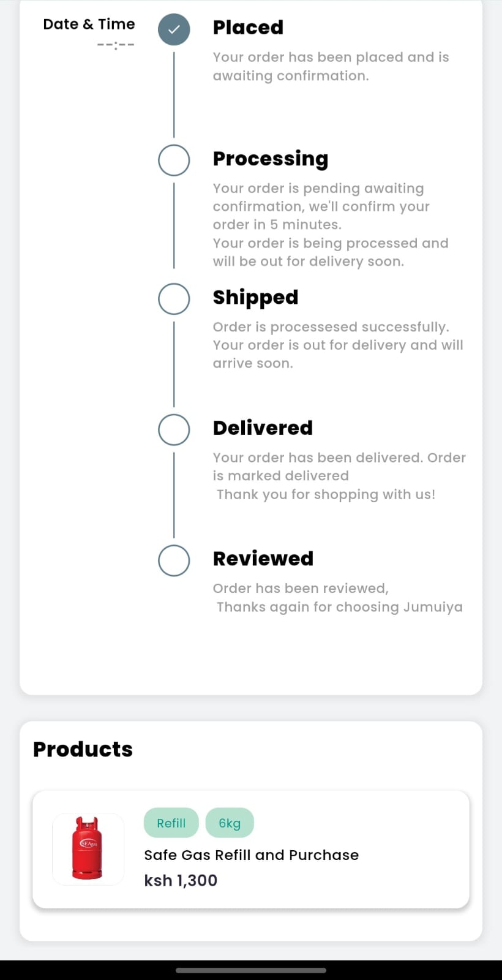
Task: Open Safe Gas Refill and Purchase product
Action: [x=251, y=855]
